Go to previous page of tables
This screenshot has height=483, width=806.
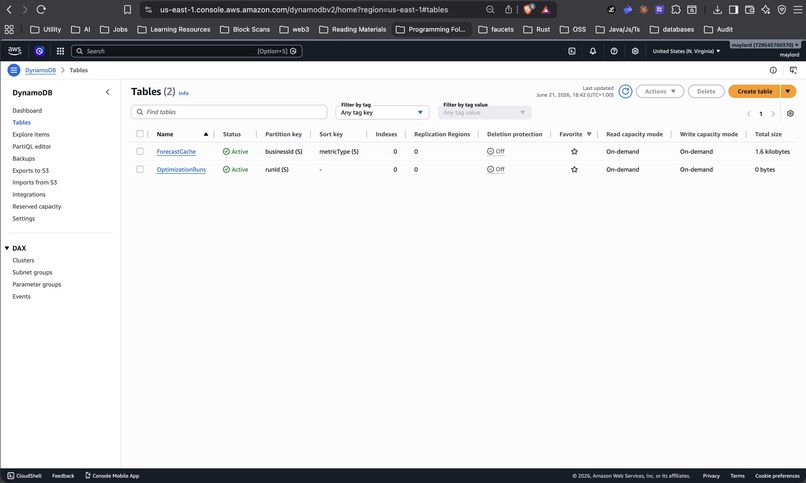[748, 114]
